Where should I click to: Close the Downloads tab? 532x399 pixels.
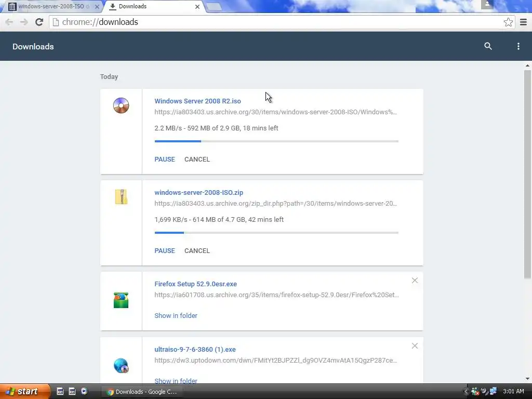click(197, 6)
